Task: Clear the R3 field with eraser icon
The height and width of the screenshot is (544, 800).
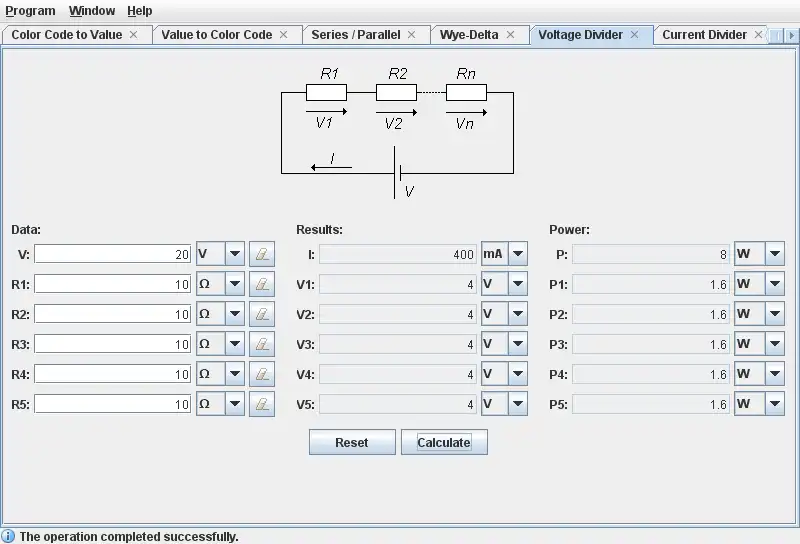Action: [262, 344]
